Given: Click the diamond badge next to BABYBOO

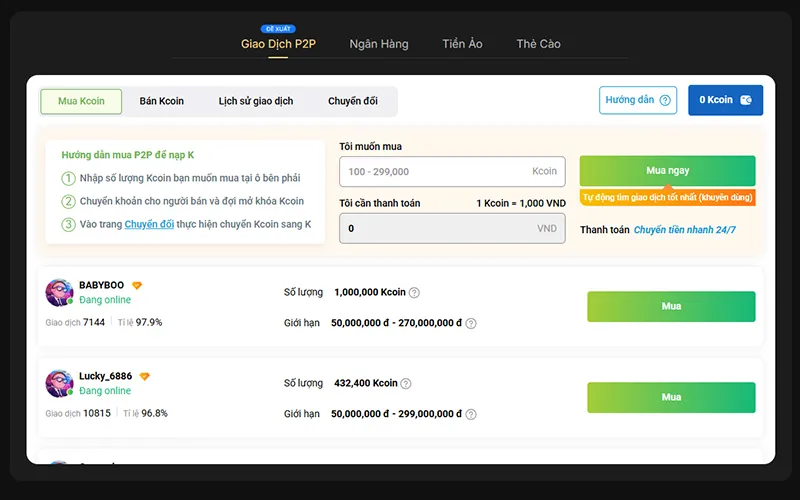Looking at the screenshot, I should pos(137,285).
